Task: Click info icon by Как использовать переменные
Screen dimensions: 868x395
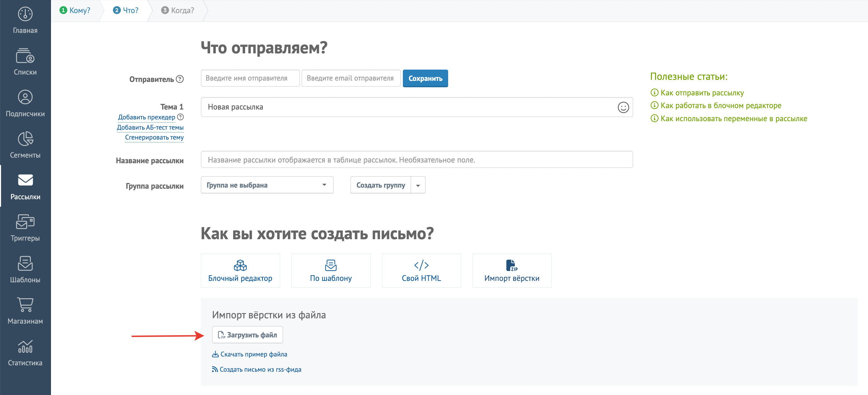Action: 654,118
